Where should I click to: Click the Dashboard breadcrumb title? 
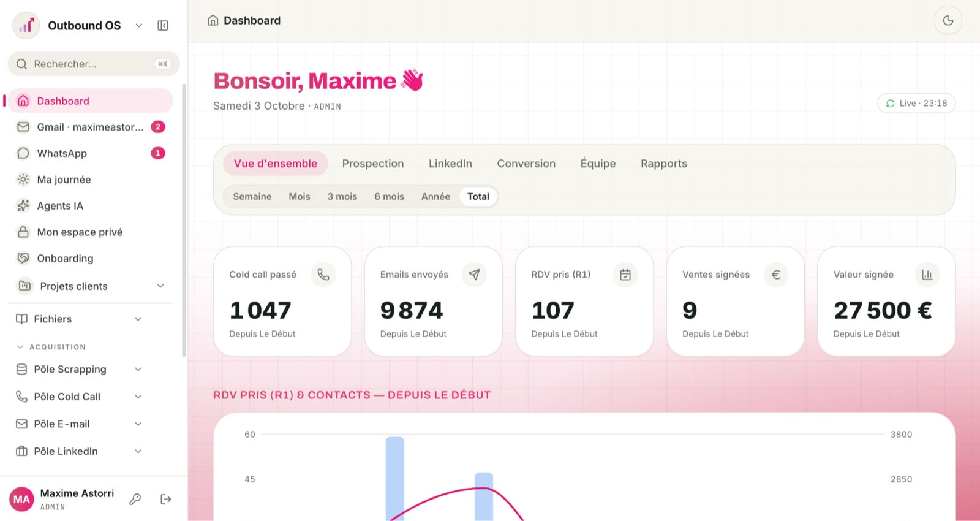[252, 20]
